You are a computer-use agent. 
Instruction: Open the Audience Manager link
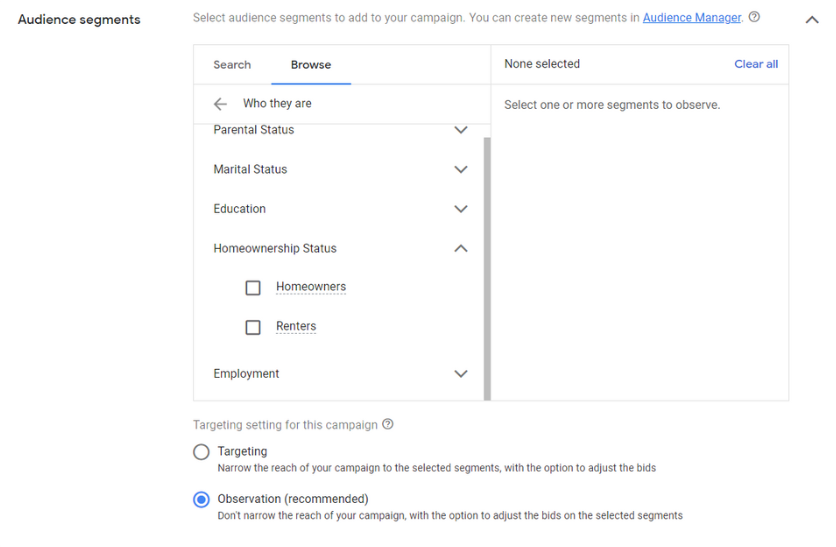click(692, 18)
